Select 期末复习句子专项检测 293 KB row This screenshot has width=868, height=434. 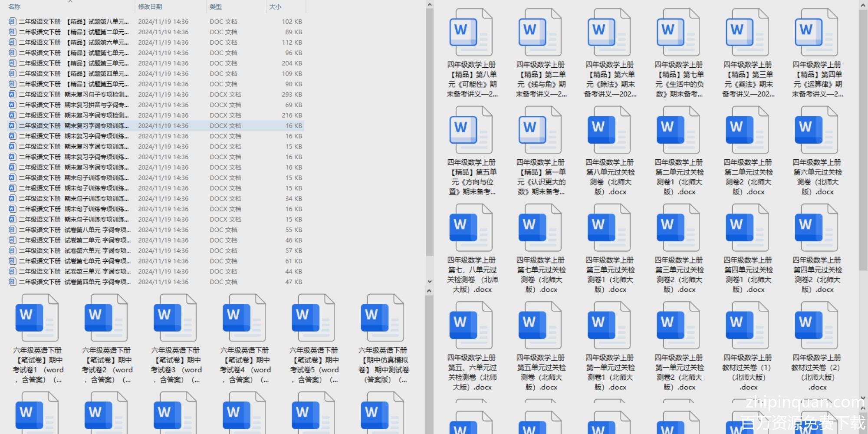pos(74,95)
